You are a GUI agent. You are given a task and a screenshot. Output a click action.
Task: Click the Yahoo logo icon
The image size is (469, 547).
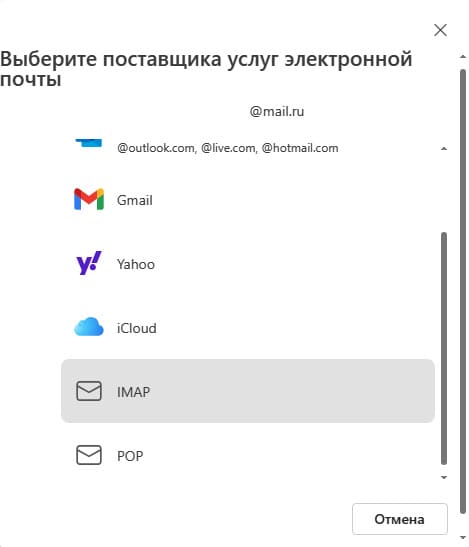pos(89,263)
